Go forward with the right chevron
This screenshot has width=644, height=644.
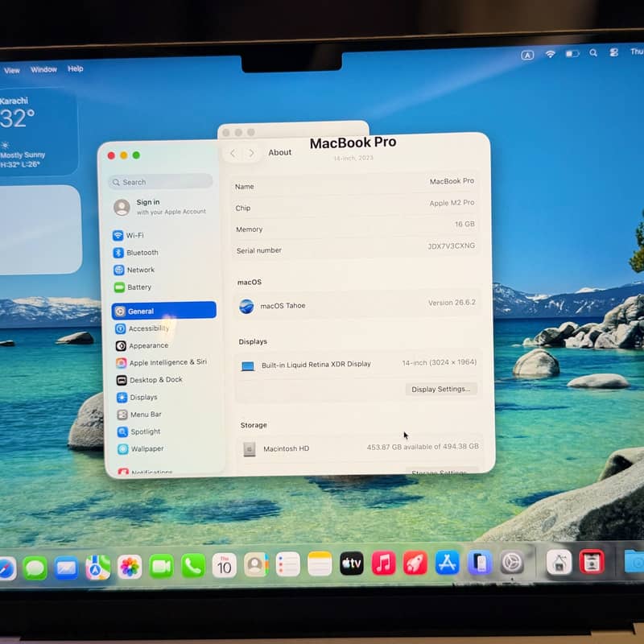(251, 153)
